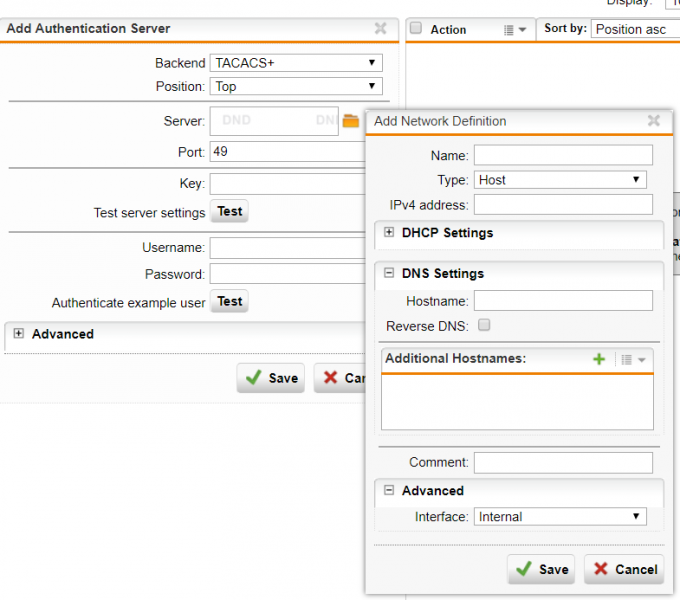Viewport: 680px width, 600px height.
Task: Focus the IPv4 address field
Action: [563, 205]
